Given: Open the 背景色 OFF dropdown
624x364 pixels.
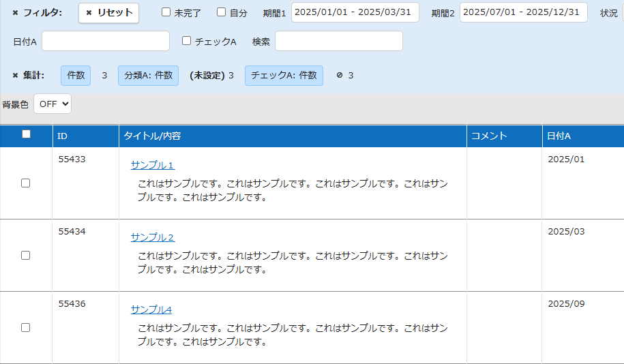Looking at the screenshot, I should (53, 104).
